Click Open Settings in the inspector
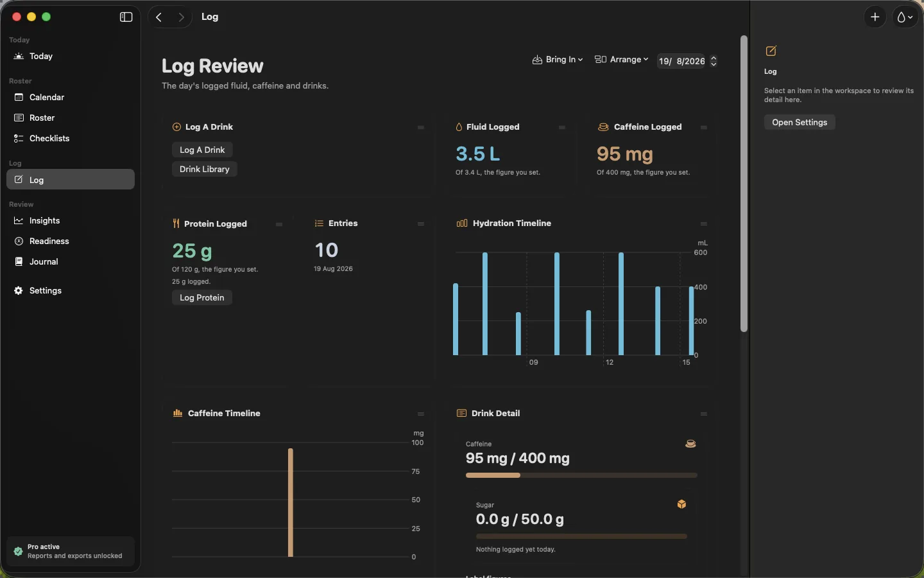The width and height of the screenshot is (924, 578). pyautogui.click(x=800, y=122)
